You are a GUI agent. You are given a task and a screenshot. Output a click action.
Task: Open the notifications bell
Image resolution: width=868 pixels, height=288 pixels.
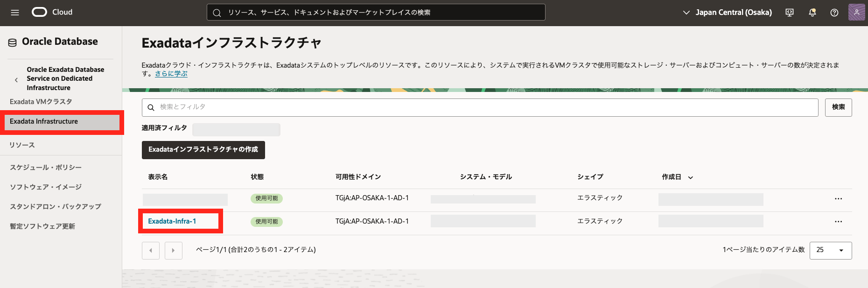(x=812, y=13)
